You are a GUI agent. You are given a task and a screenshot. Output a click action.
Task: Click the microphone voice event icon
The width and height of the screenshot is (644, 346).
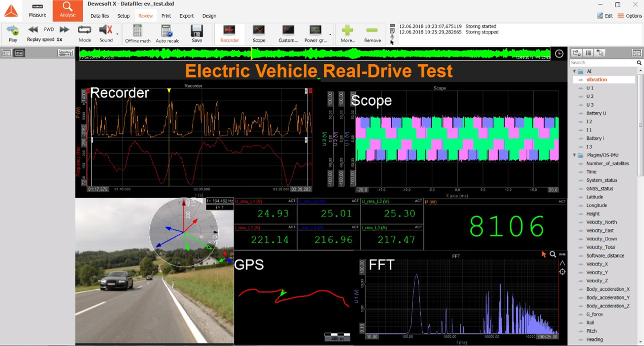pyautogui.click(x=392, y=36)
